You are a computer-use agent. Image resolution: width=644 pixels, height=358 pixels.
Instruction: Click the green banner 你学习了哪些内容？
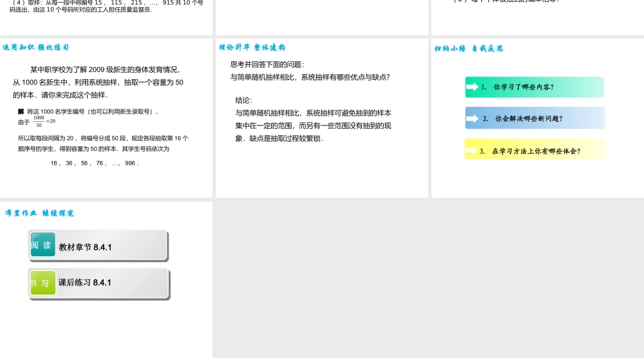pos(535,87)
